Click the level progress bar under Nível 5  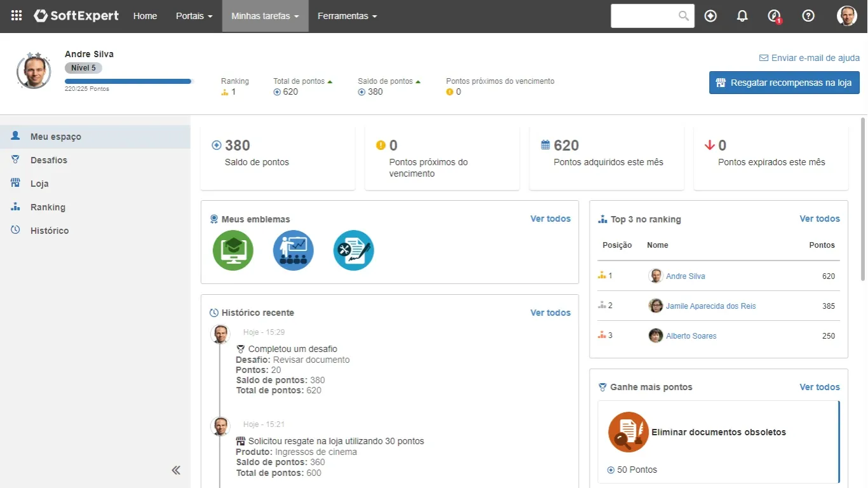point(128,81)
